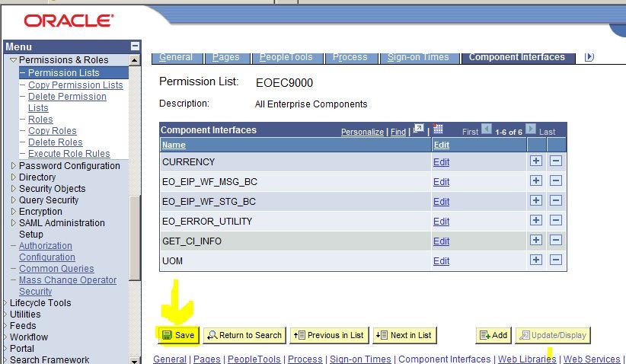Image resolution: width=626 pixels, height=364 pixels.
Task: Edit the UOM component interface
Action: (x=441, y=261)
